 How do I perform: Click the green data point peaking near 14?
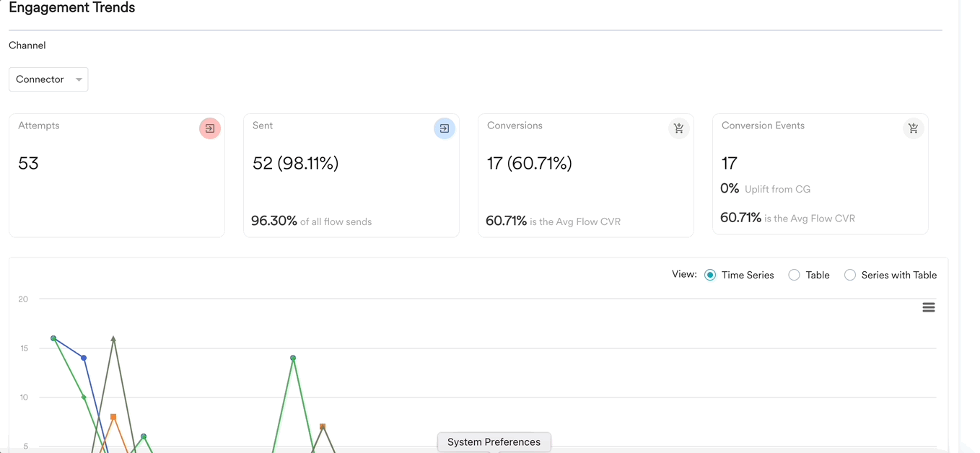(292, 357)
